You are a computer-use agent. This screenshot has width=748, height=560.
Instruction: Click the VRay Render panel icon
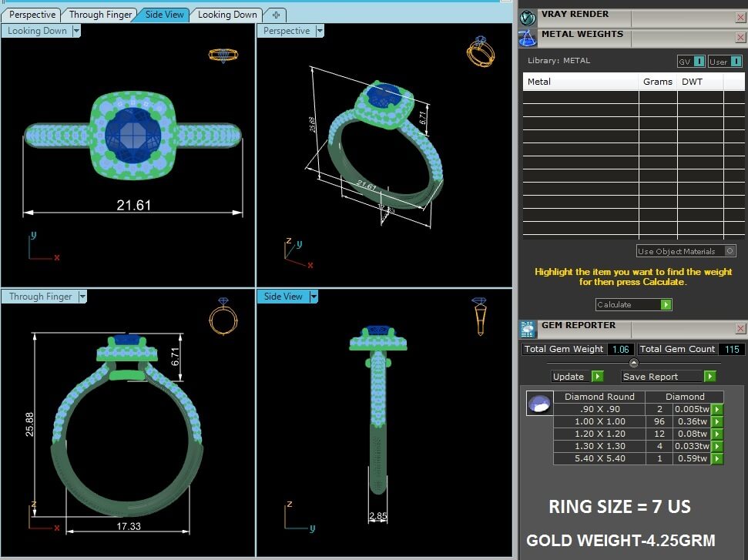[528, 17]
